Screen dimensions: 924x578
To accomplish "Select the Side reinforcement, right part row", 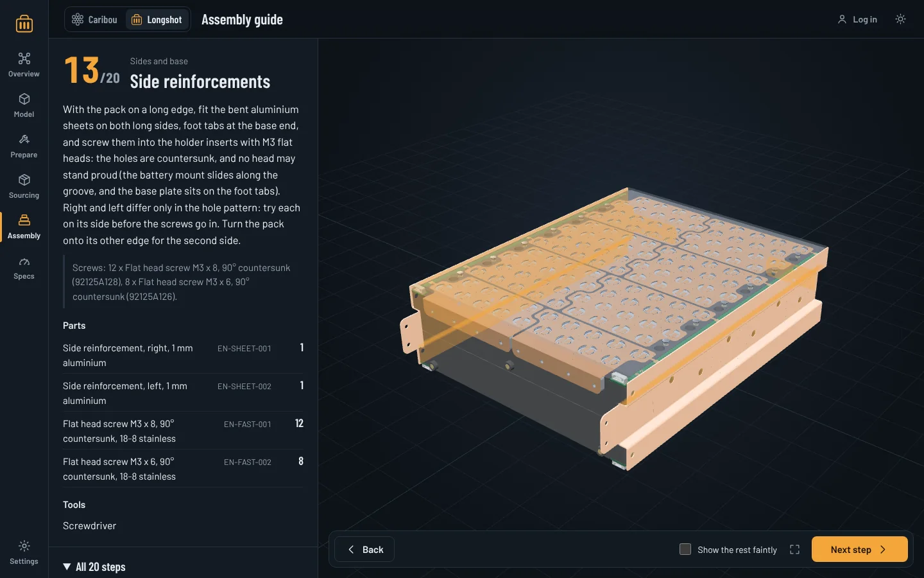I will 184,355.
